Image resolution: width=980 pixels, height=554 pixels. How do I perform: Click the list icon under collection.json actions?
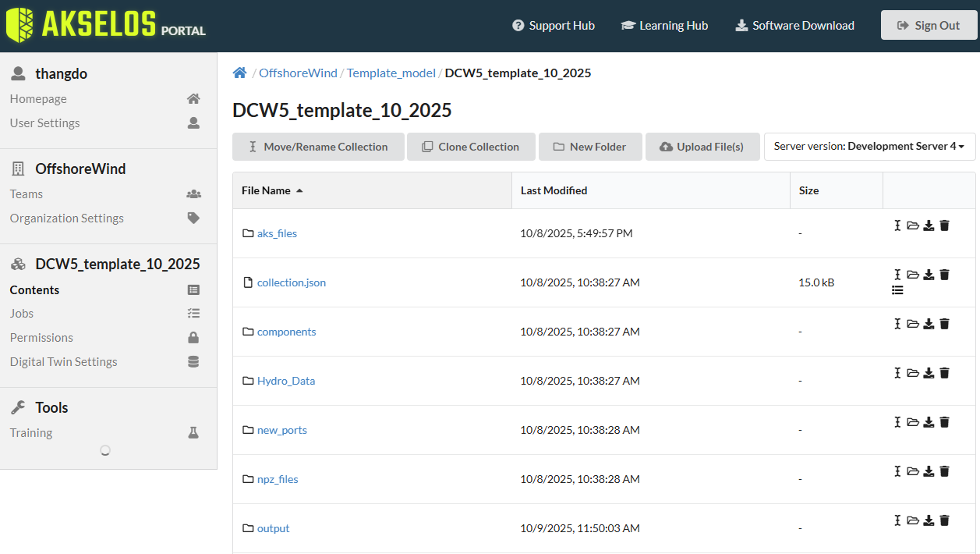(897, 290)
